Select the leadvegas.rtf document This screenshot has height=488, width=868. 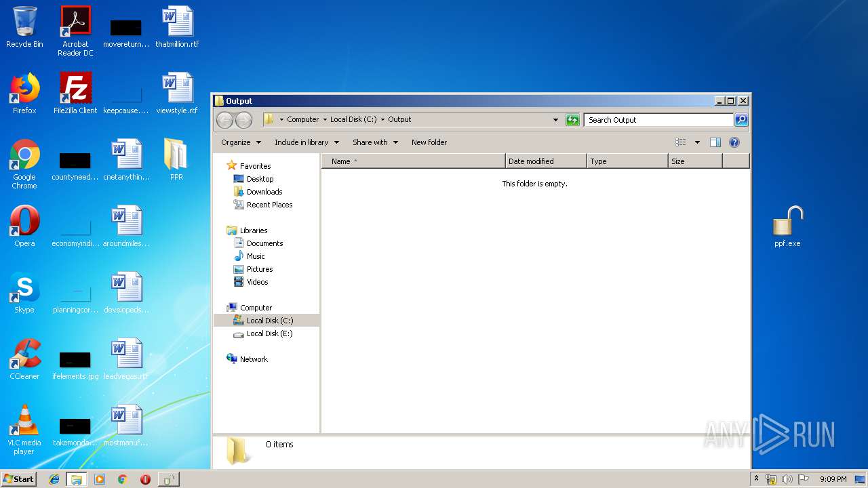pyautogui.click(x=126, y=359)
